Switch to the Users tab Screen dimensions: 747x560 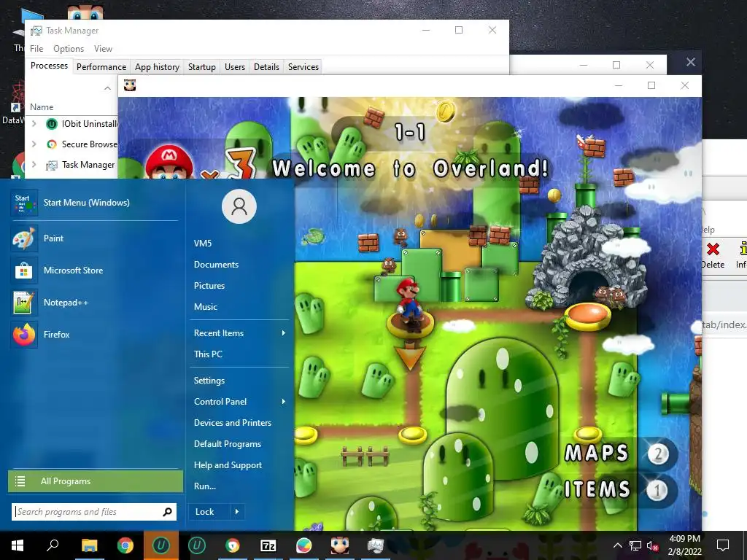pyautogui.click(x=235, y=66)
